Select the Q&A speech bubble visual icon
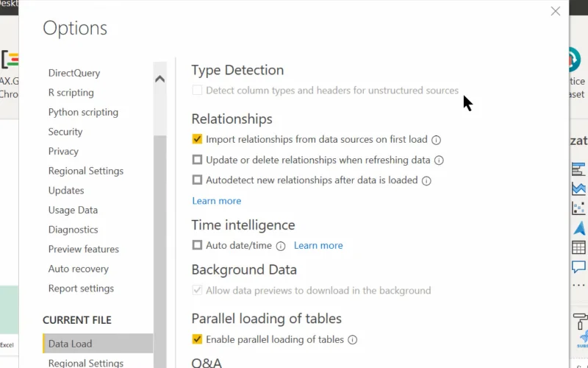588x368 pixels. [578, 267]
